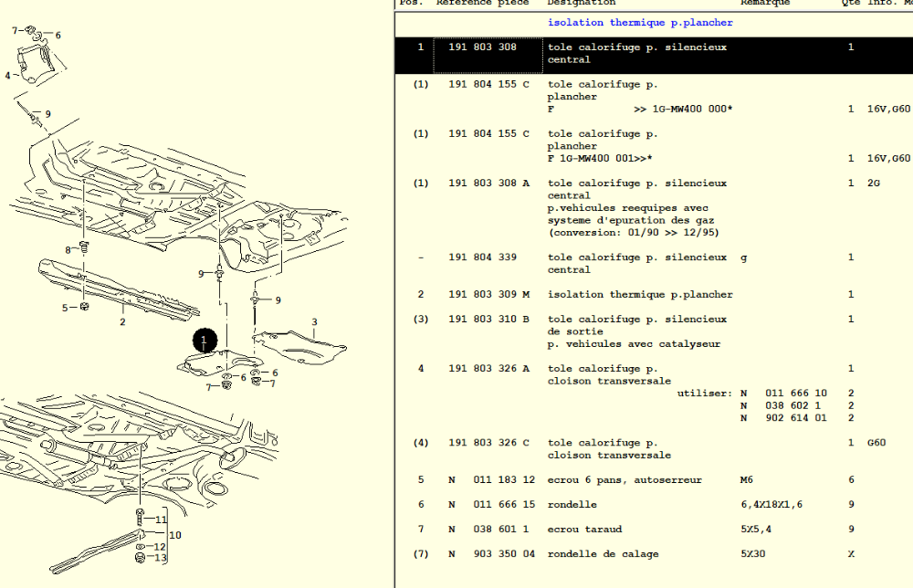Screen dimensions: 913x588
Task: Select part number 191 803 326 C
Action: pos(488,443)
